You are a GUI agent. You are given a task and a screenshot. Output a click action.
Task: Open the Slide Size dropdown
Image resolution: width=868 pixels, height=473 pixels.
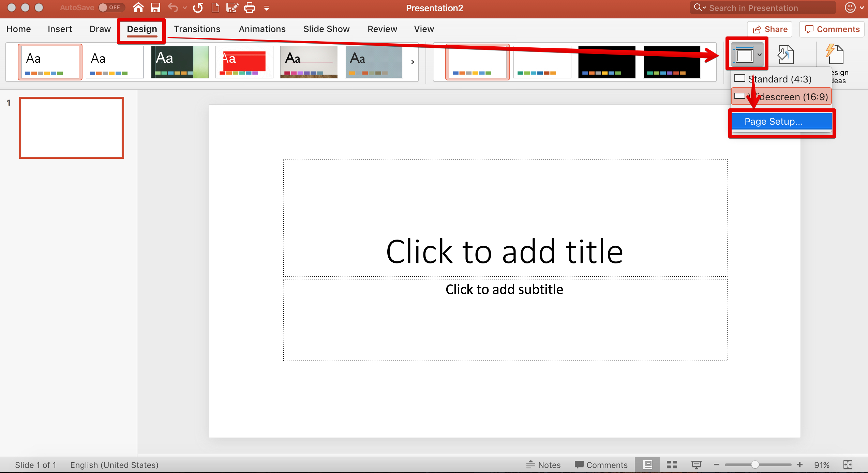(x=747, y=55)
